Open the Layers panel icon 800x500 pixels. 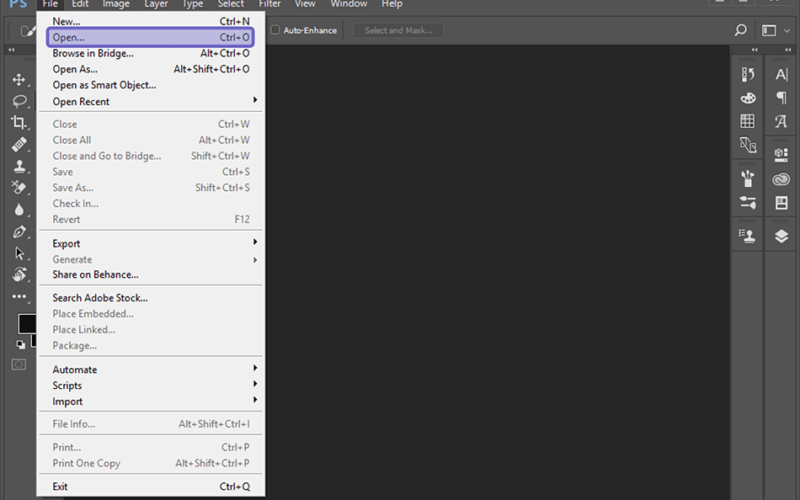tap(781, 236)
